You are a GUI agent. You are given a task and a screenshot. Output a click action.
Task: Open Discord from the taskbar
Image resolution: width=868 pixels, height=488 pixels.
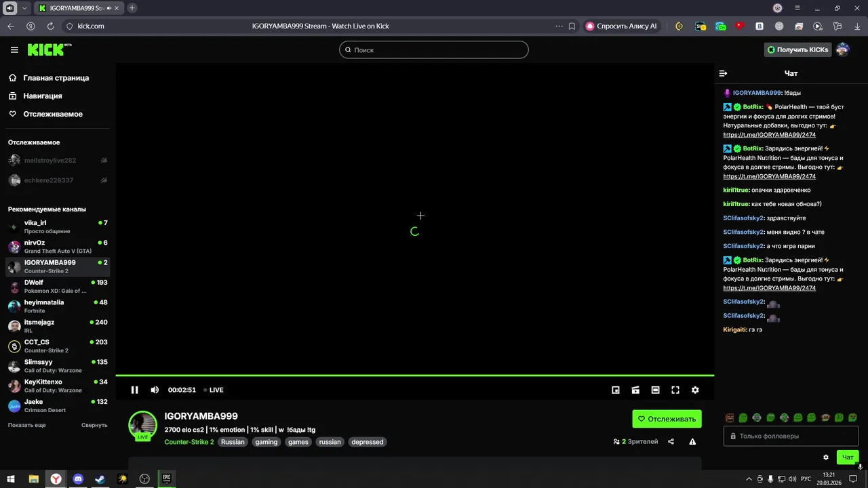[78, 479]
